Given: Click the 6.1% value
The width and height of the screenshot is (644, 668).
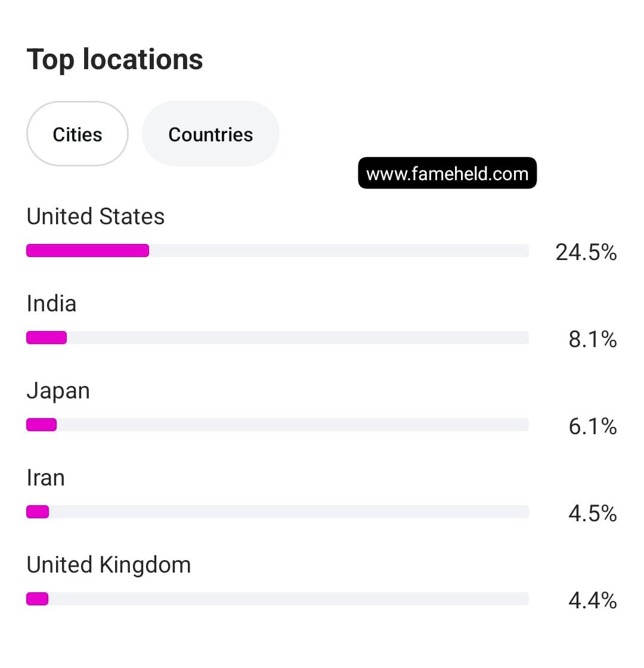Looking at the screenshot, I should (x=593, y=427).
